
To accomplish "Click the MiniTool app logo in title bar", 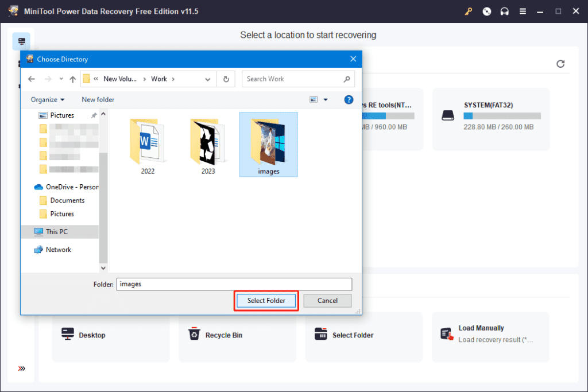I will pyautogui.click(x=14, y=11).
